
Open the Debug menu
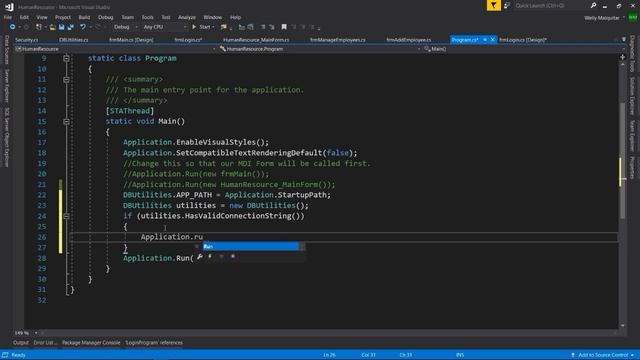[x=105, y=17]
